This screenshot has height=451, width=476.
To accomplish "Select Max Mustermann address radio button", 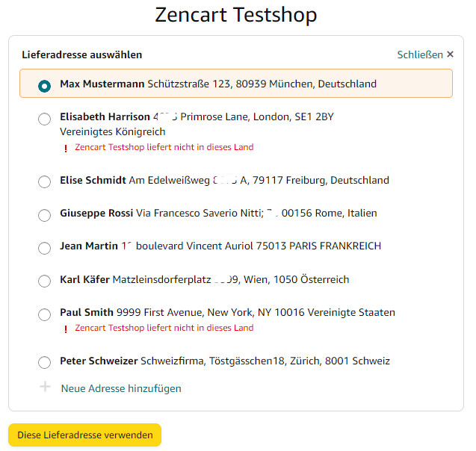I will click(44, 86).
